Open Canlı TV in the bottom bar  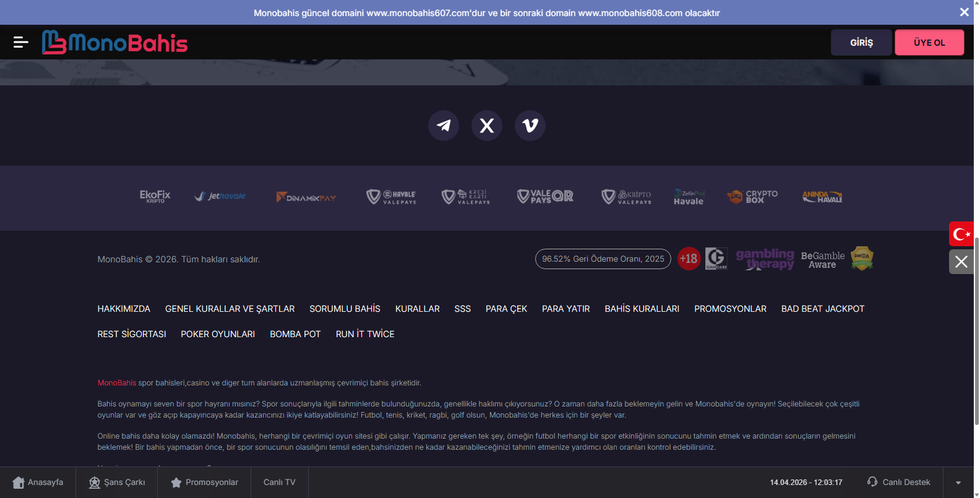(280, 483)
